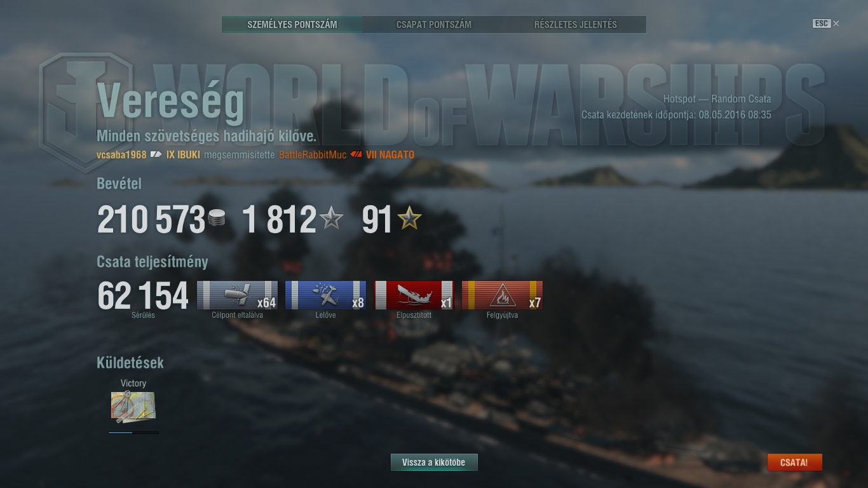This screenshot has height=488, width=868.
Task: Open the Személyes pontszám tab
Action: click(292, 25)
